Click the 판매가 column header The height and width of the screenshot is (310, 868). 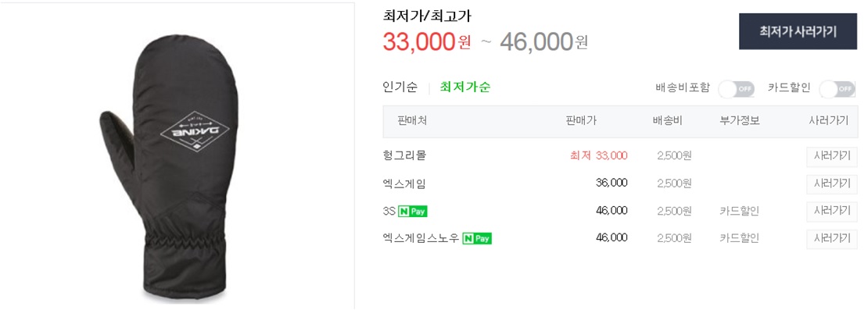pos(581,121)
